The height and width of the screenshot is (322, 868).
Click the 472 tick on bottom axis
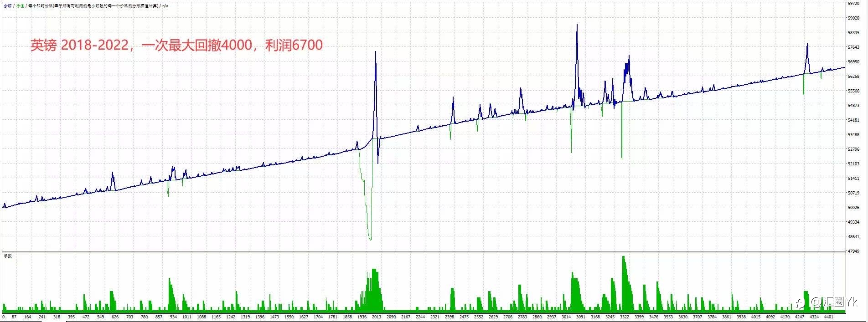tap(86, 317)
